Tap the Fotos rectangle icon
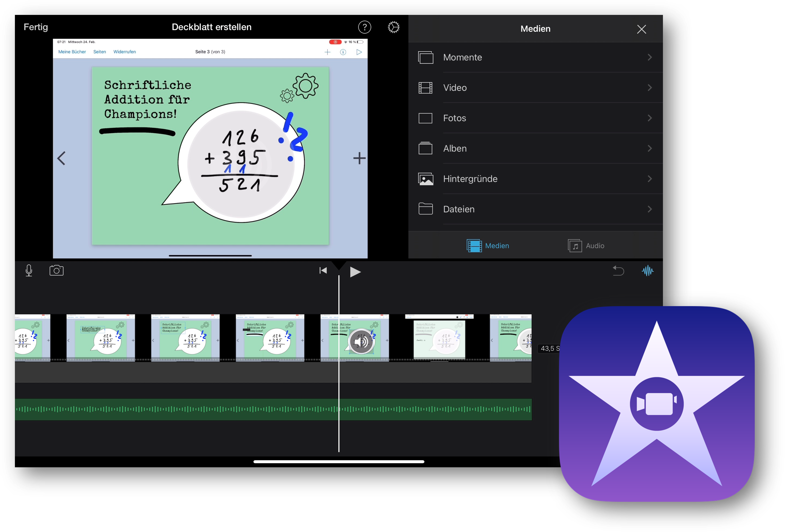Viewport: 785px width, 532px height. (x=426, y=118)
